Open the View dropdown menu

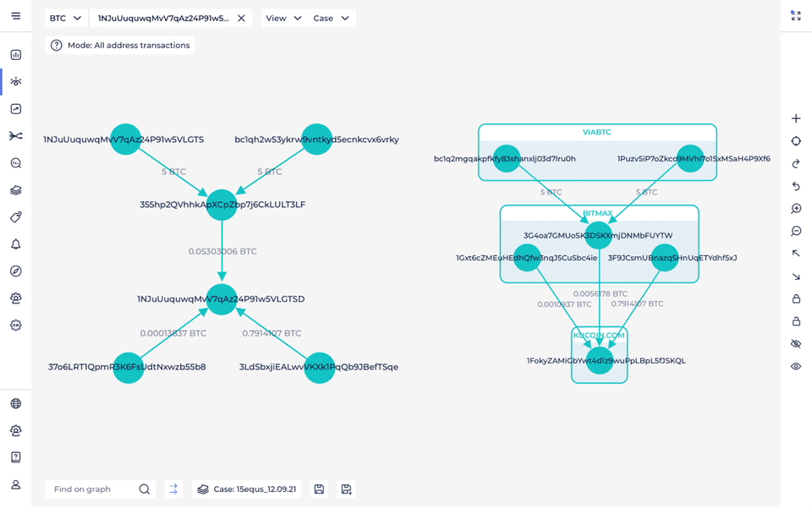283,17
